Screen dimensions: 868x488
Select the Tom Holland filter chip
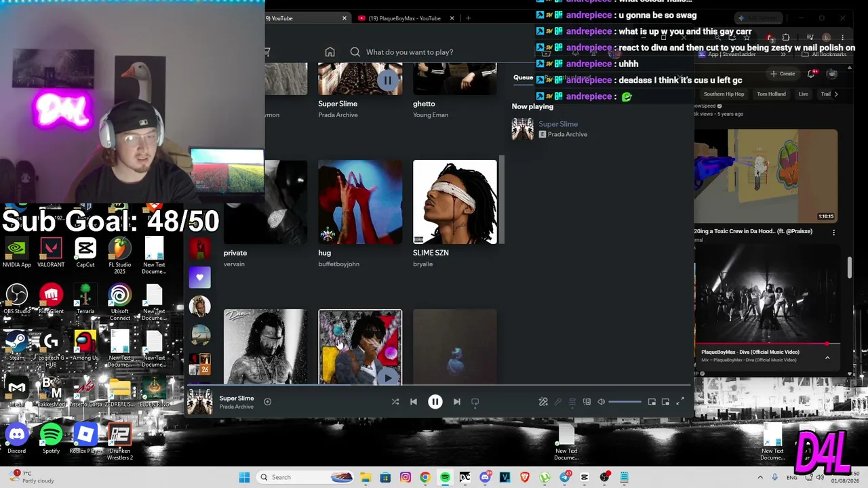771,94
